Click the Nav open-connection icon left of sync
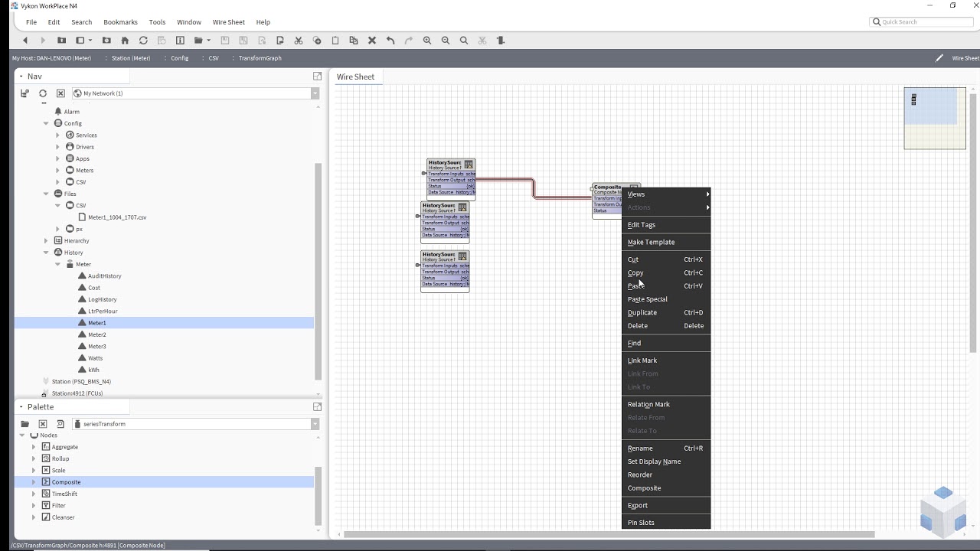Image resolution: width=980 pixels, height=551 pixels. (x=24, y=93)
